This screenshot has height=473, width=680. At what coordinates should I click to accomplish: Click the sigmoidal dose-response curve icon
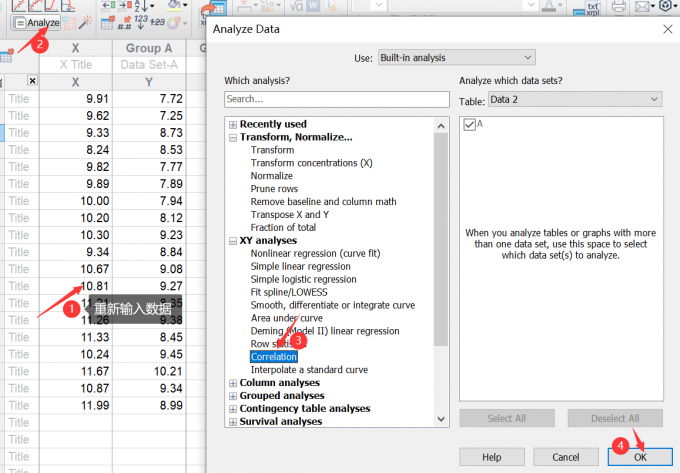[x=51, y=5]
